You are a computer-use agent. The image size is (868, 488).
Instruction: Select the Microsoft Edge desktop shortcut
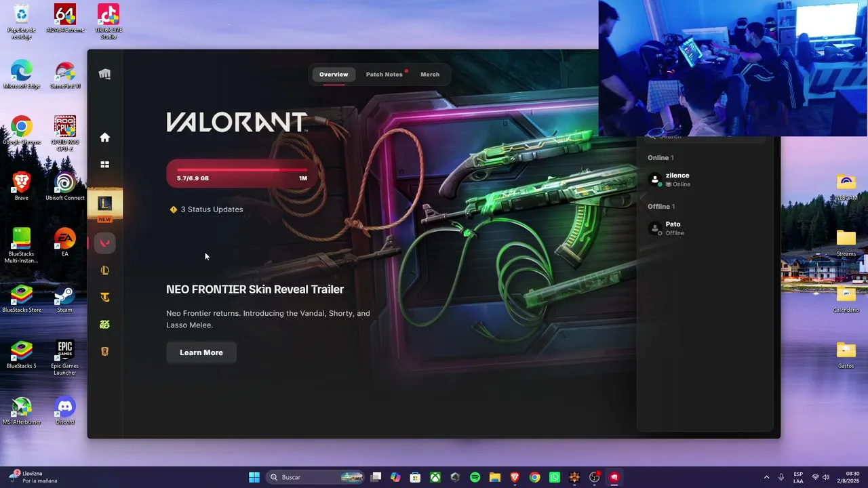point(22,75)
